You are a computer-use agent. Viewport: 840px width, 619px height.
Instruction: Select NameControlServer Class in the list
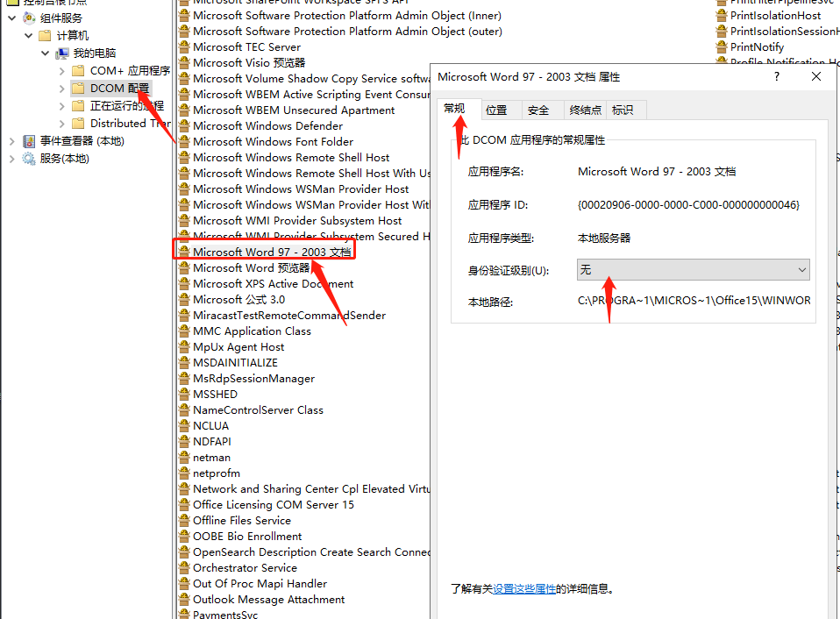[258, 410]
